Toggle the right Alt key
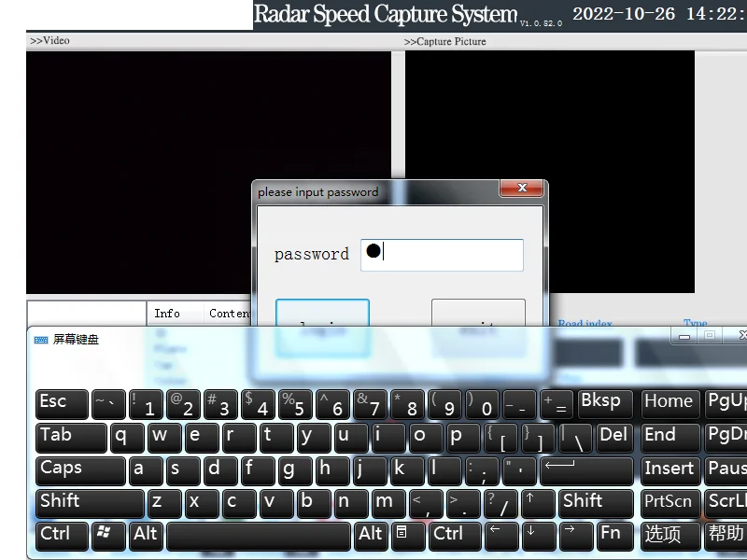The image size is (747, 560). point(371,536)
